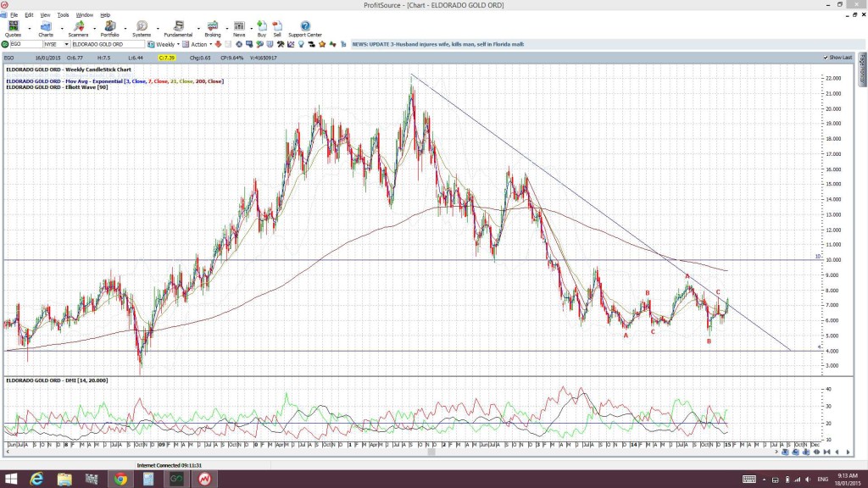Screen dimensions: 868x488
Task: Open the Weekly timeframe dropdown
Action: 178,44
